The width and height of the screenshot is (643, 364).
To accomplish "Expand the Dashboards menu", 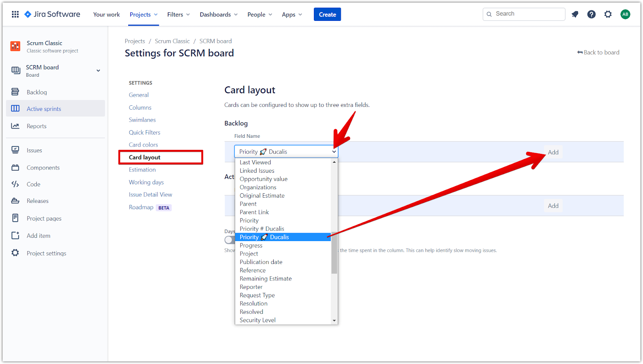I will [219, 14].
